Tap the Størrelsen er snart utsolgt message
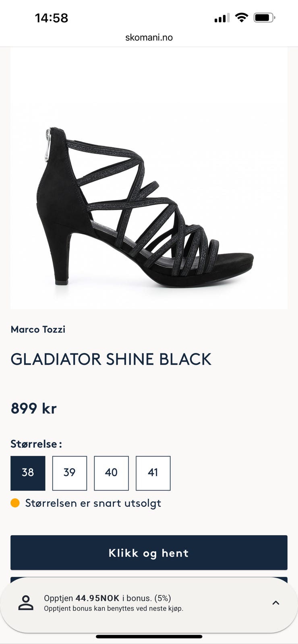The image size is (298, 644). pyautogui.click(x=93, y=503)
